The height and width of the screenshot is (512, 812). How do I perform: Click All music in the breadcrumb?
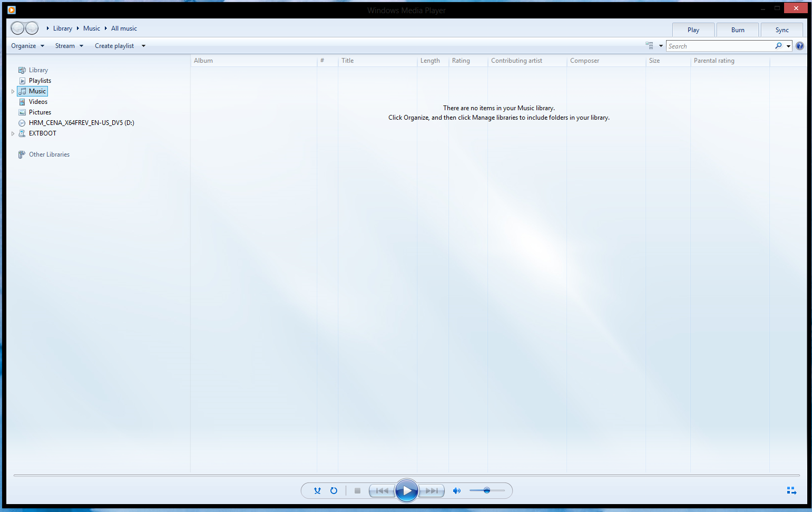coord(124,28)
